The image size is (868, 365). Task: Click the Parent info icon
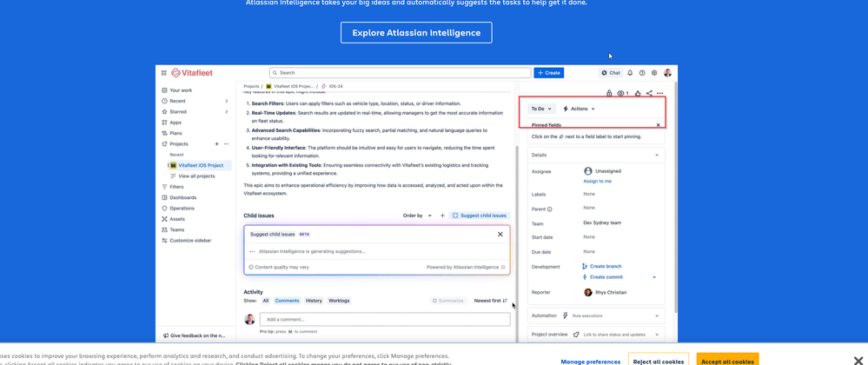[550, 209]
